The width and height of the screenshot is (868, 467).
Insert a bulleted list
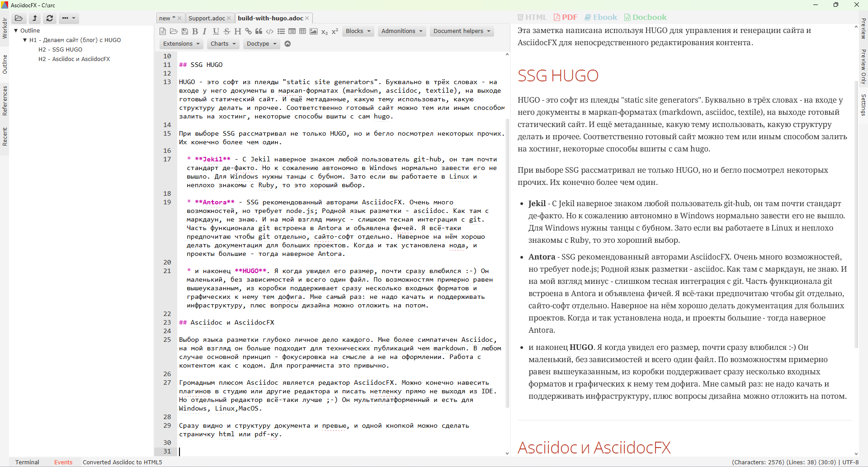pos(281,31)
